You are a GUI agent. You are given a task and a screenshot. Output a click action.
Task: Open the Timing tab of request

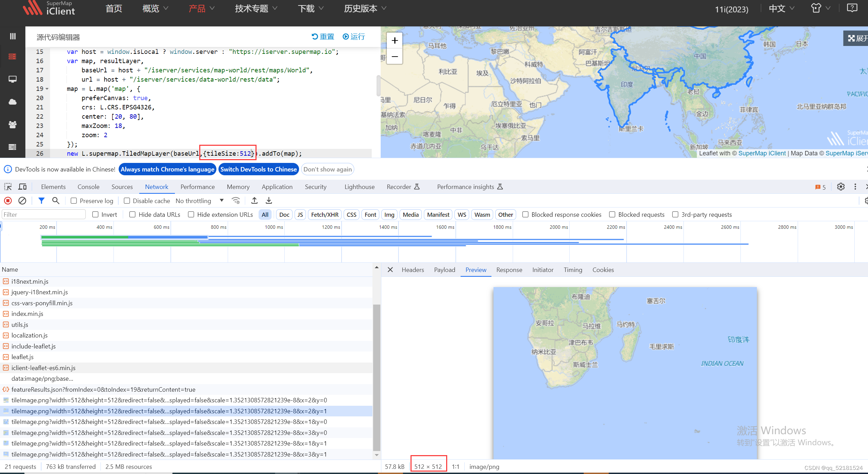point(573,270)
